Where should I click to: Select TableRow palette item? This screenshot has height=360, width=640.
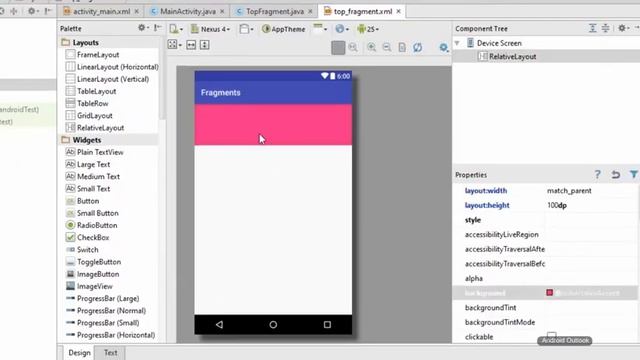tap(87, 104)
